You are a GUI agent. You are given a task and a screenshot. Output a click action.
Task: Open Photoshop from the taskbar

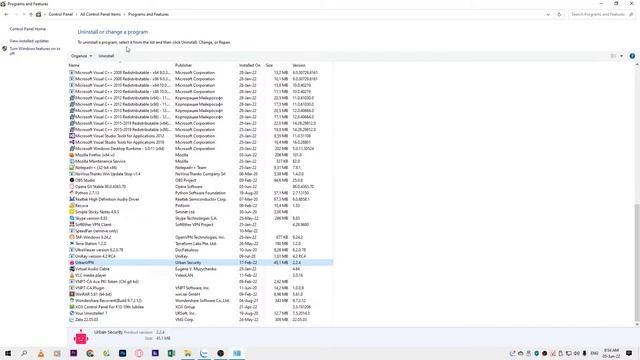click(x=122, y=353)
